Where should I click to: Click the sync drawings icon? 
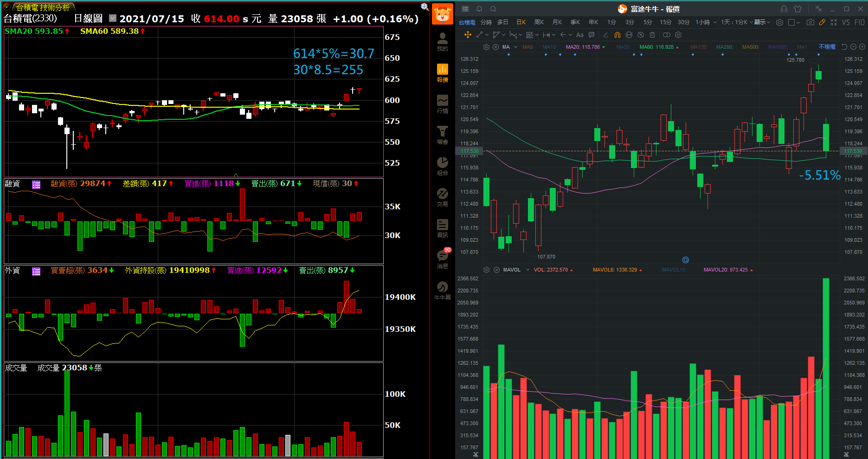[x=629, y=35]
